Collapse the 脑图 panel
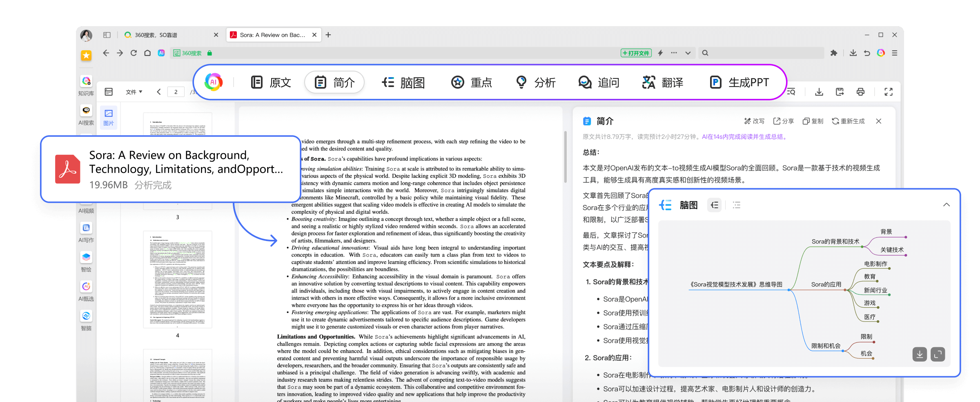This screenshot has width=980, height=402. tap(946, 205)
